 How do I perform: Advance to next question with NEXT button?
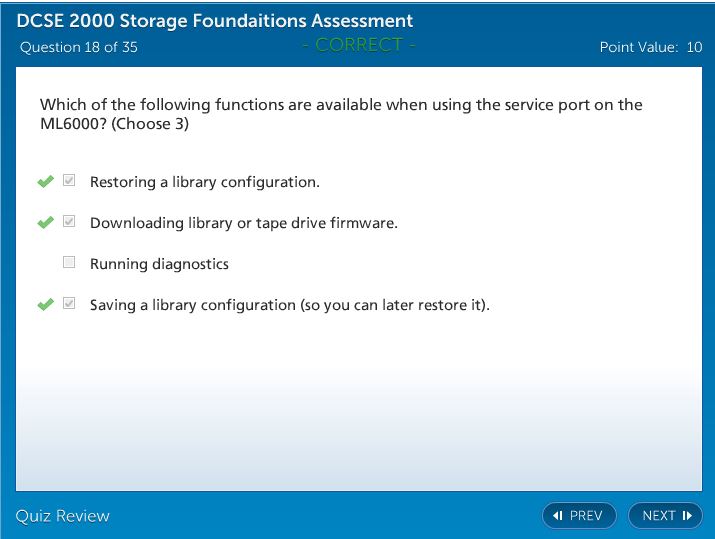(x=665, y=516)
